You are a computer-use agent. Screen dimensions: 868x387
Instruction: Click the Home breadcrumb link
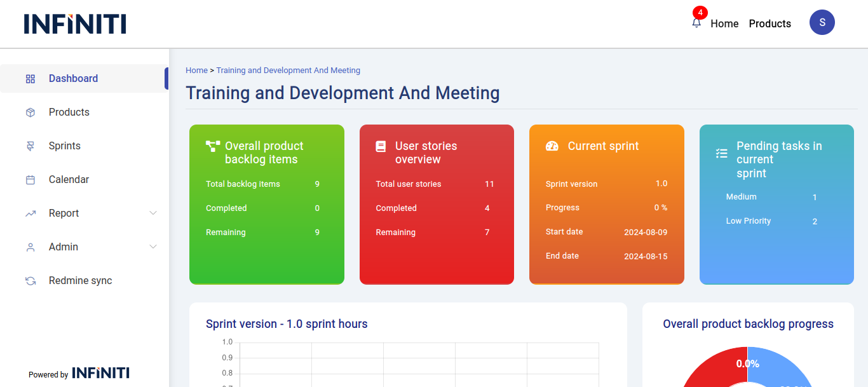tap(196, 71)
